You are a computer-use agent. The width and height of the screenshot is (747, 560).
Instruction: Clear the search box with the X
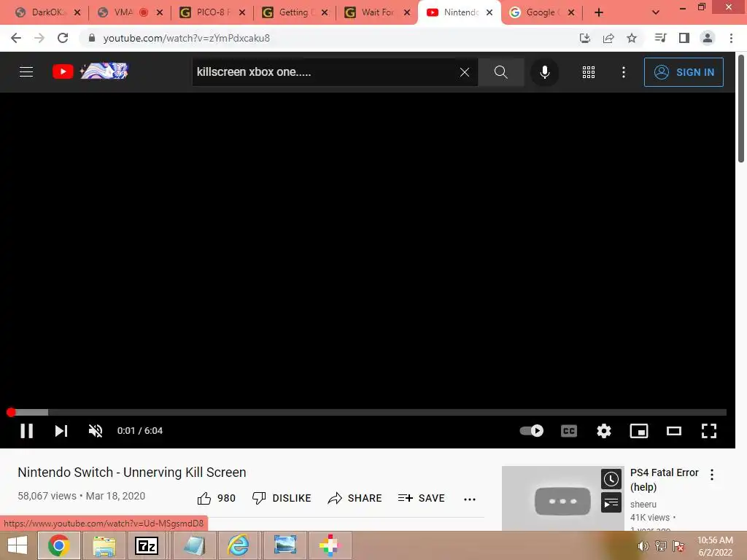[x=465, y=72]
